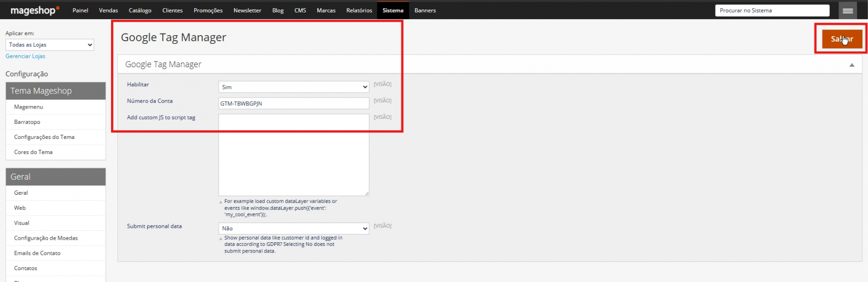
Task: Follow the Gerenciar Lojas link
Action: pyautogui.click(x=25, y=56)
